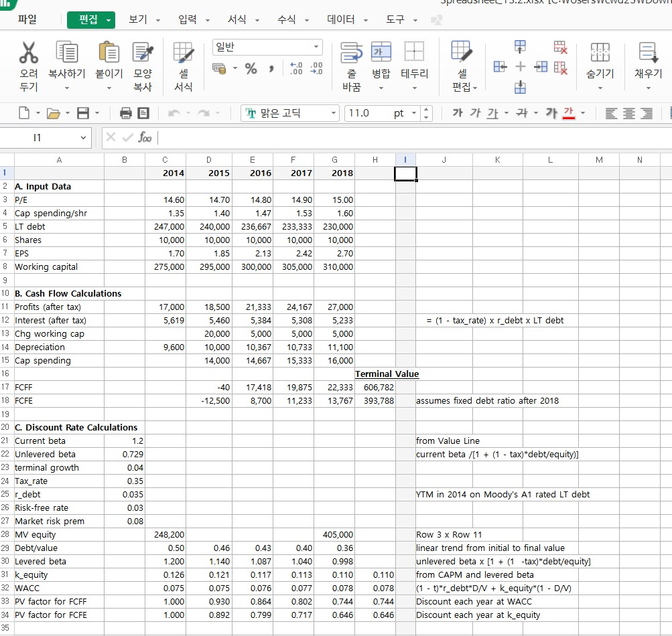
Task: Click the Copy (복사하기) icon
Action: (67, 53)
